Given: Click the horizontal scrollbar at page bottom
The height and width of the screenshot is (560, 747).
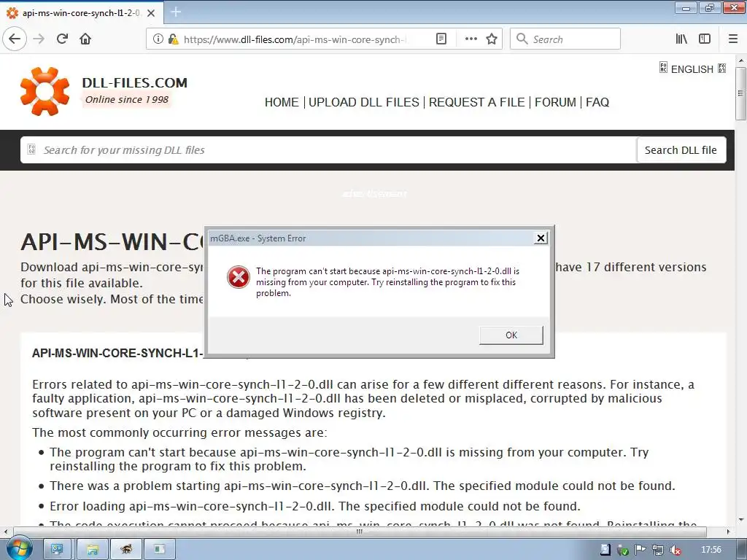Looking at the screenshot, I should 360,532.
